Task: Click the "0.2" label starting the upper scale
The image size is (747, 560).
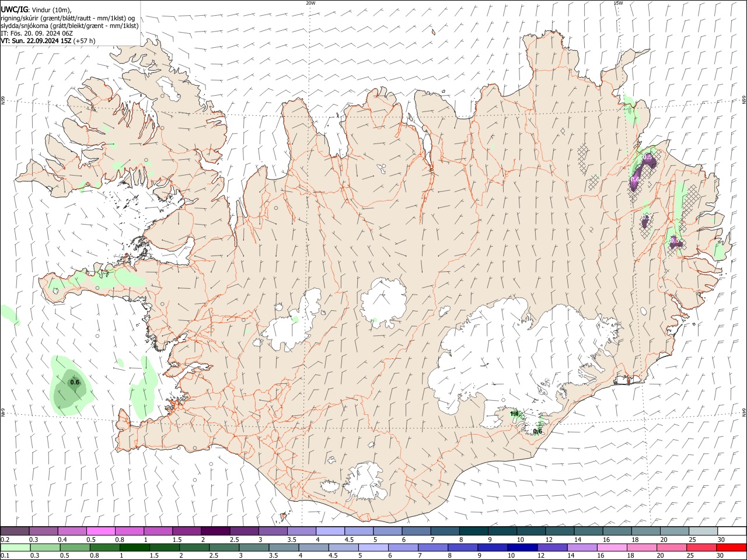Action: tap(5, 540)
